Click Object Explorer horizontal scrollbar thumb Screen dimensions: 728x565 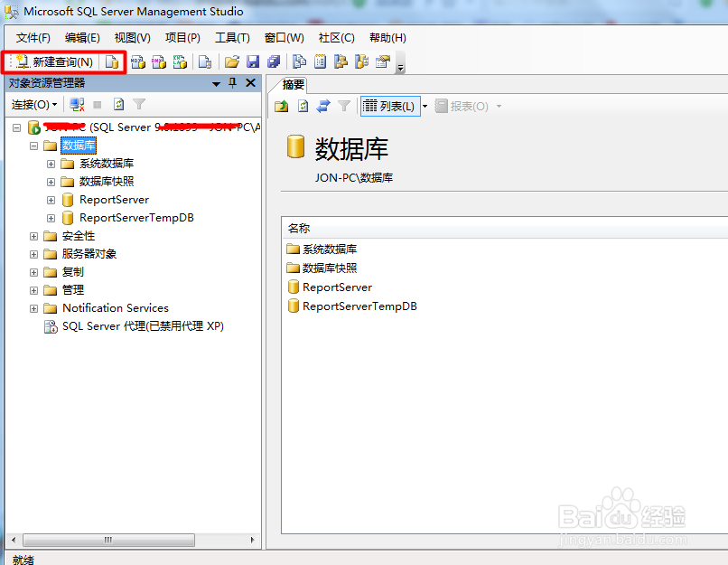tap(108, 540)
